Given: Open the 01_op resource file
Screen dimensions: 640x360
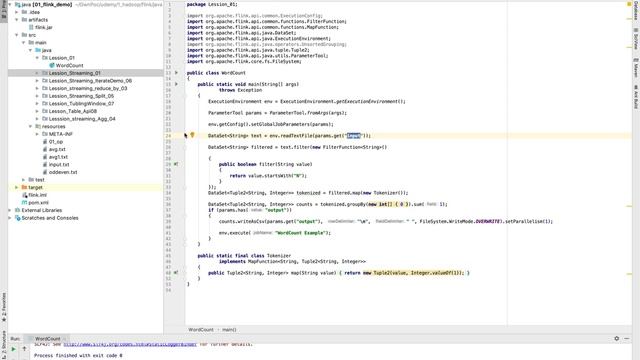Looking at the screenshot, I should point(56,142).
